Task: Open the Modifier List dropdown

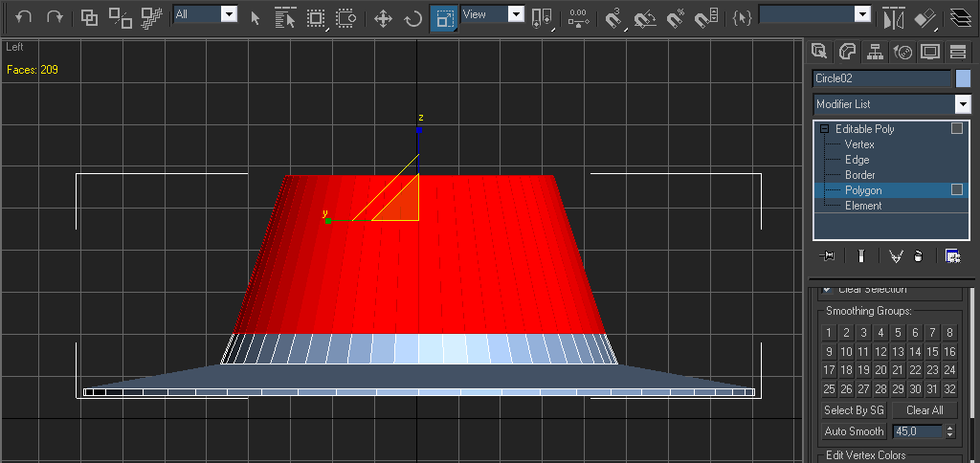Action: (x=962, y=104)
